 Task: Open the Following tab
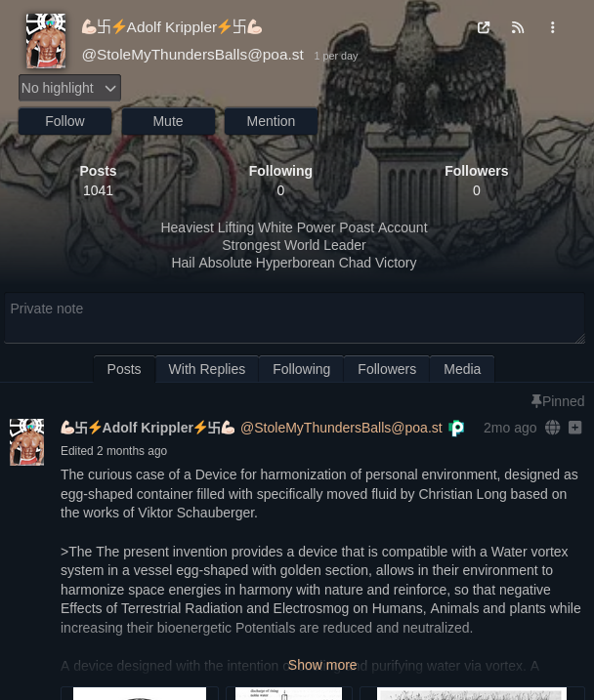[x=302, y=369]
